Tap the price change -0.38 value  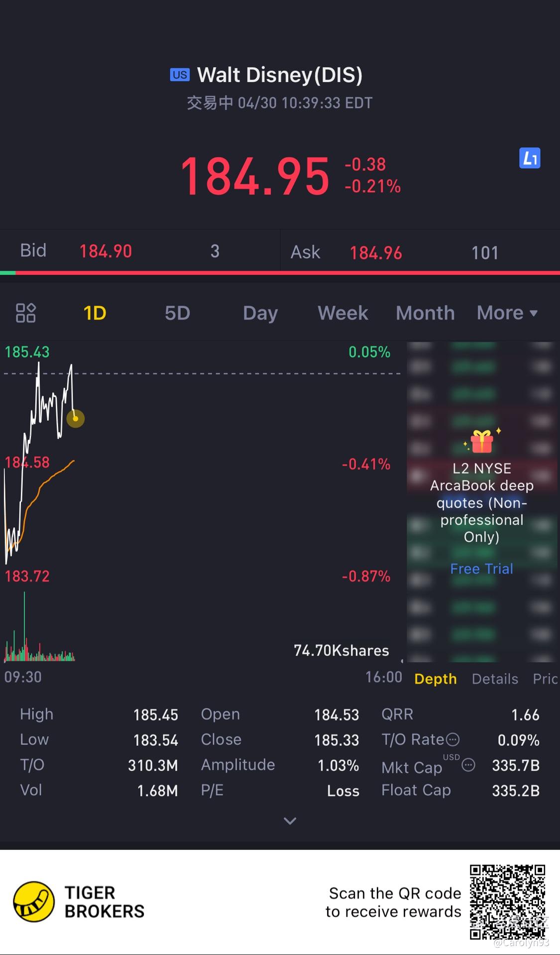[x=365, y=164]
